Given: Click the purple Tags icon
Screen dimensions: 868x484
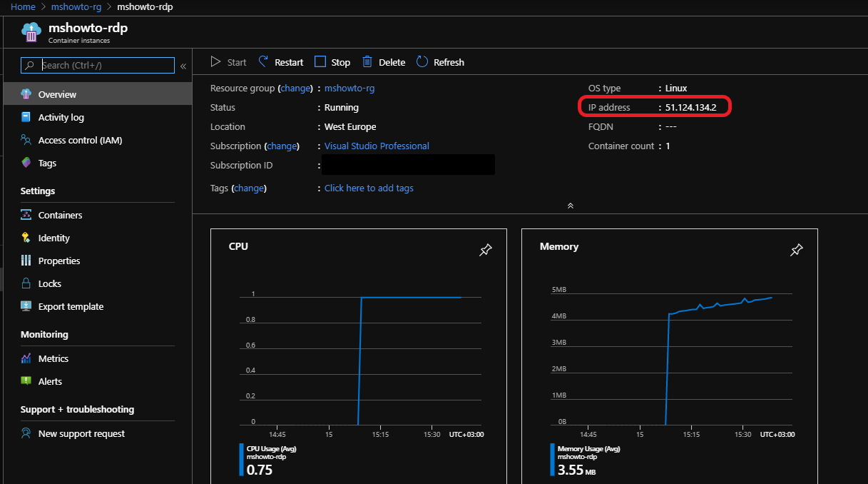Looking at the screenshot, I should coord(26,163).
